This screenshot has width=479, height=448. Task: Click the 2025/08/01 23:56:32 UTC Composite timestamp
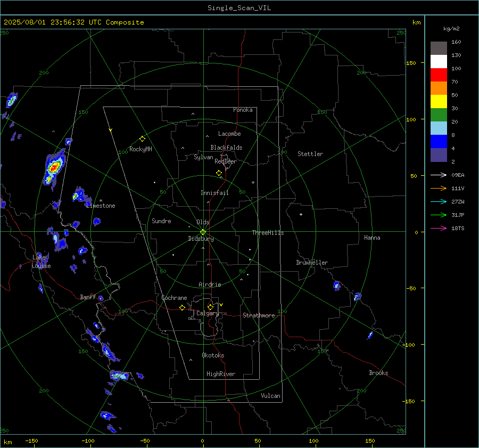73,22
